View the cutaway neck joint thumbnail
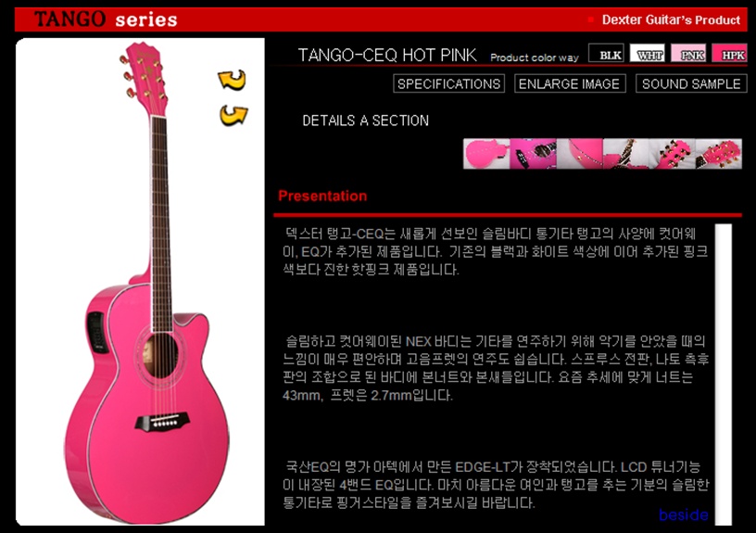The width and height of the screenshot is (756, 533). pyautogui.click(x=625, y=154)
